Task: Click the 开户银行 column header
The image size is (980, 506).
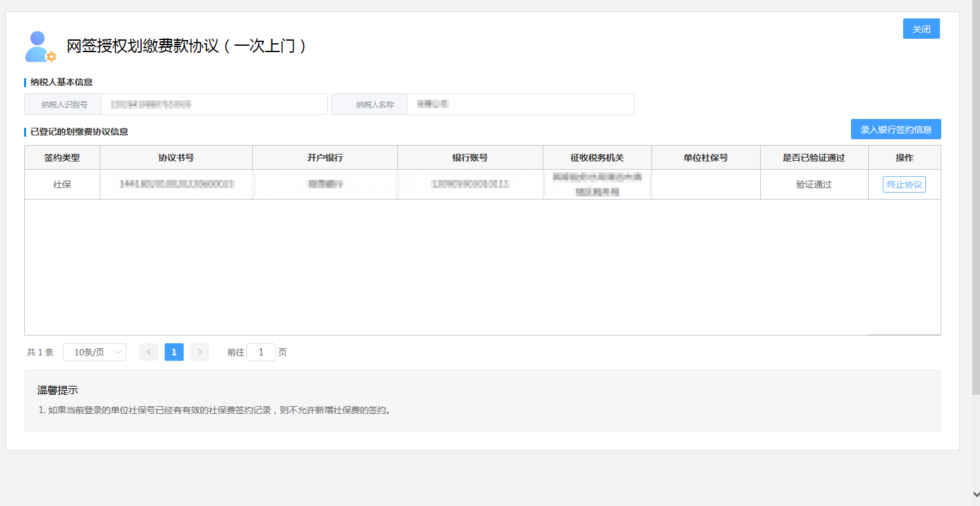Action: click(325, 158)
